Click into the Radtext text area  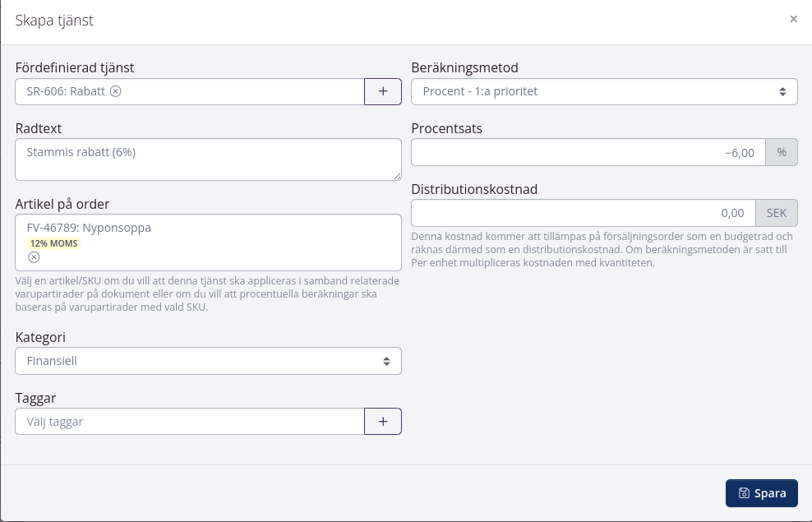click(x=208, y=159)
